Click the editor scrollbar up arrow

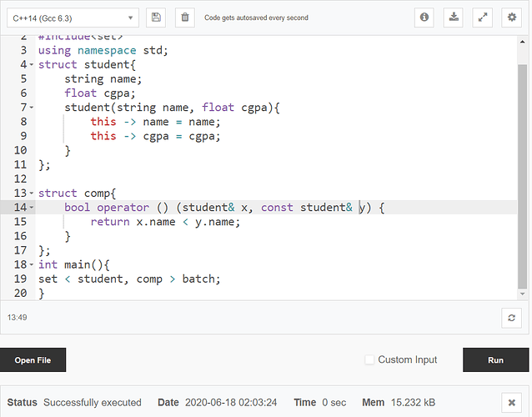point(523,42)
